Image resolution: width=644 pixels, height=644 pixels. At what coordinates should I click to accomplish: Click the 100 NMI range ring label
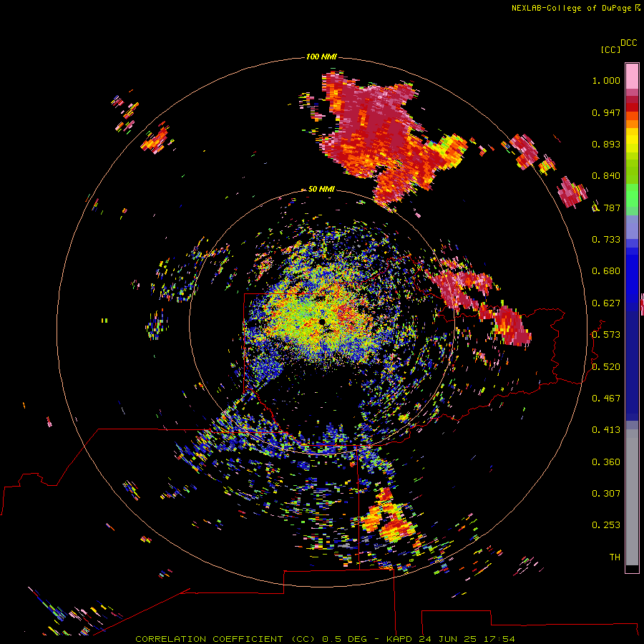pos(321,57)
